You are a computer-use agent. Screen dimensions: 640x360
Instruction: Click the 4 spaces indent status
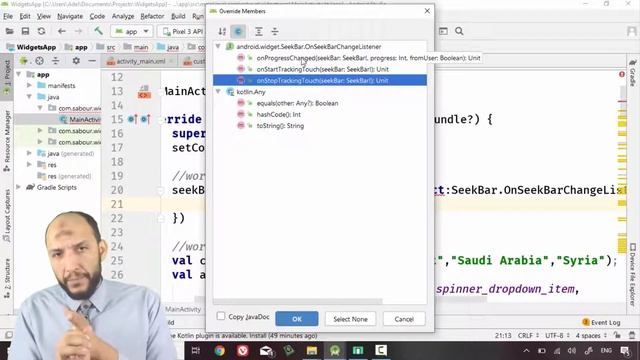click(x=592, y=336)
